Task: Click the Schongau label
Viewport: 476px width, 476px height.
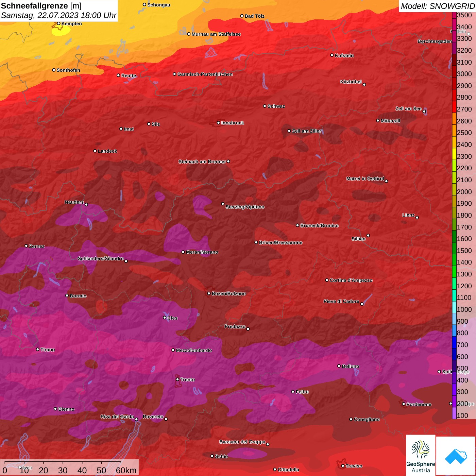Action: 159,5
